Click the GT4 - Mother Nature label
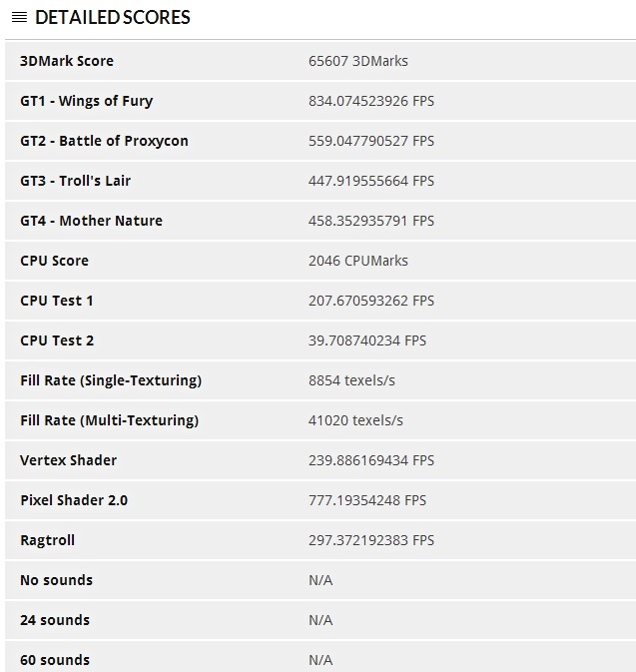The image size is (636, 672). (91, 221)
